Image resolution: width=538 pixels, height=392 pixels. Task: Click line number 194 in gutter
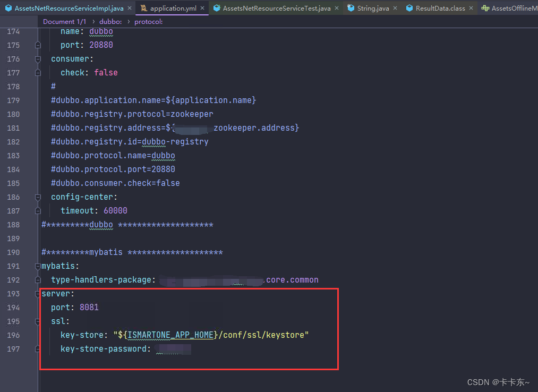tap(13, 308)
